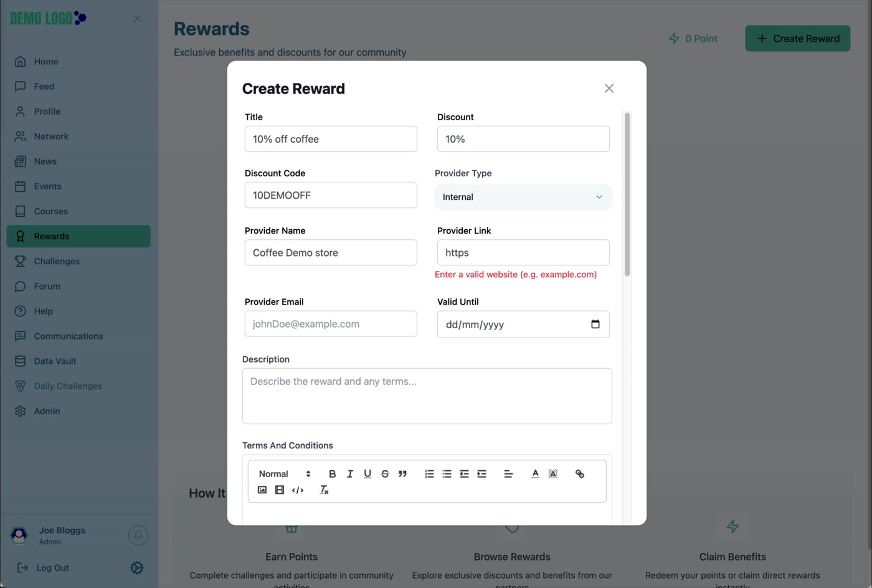This screenshot has height=588, width=872.
Task: Open Feed in the sidebar
Action: pos(78,87)
